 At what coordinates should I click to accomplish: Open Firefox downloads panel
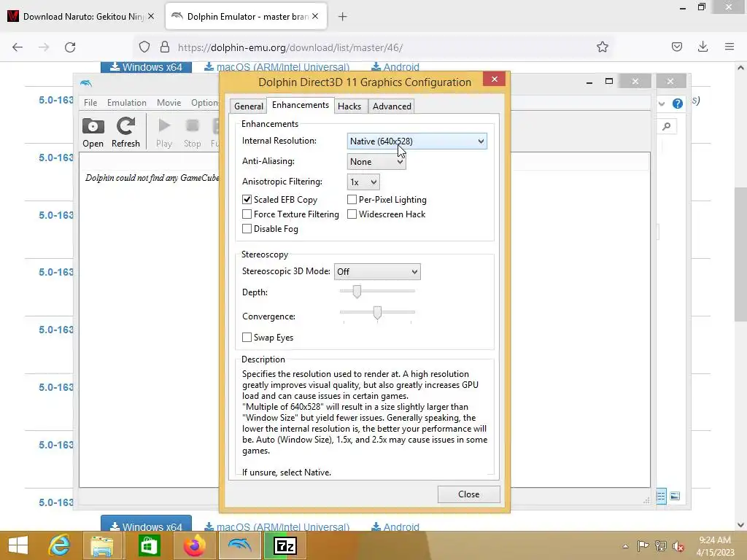click(703, 47)
